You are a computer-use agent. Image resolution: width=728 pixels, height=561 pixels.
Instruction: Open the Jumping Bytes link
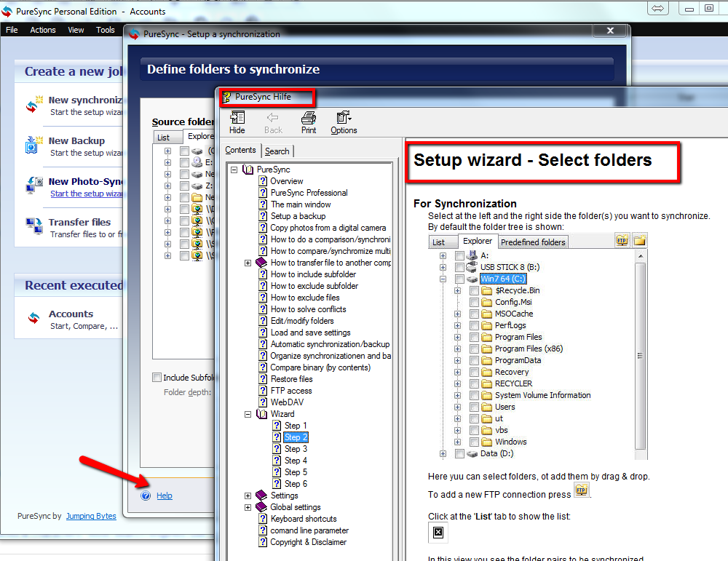point(91,516)
